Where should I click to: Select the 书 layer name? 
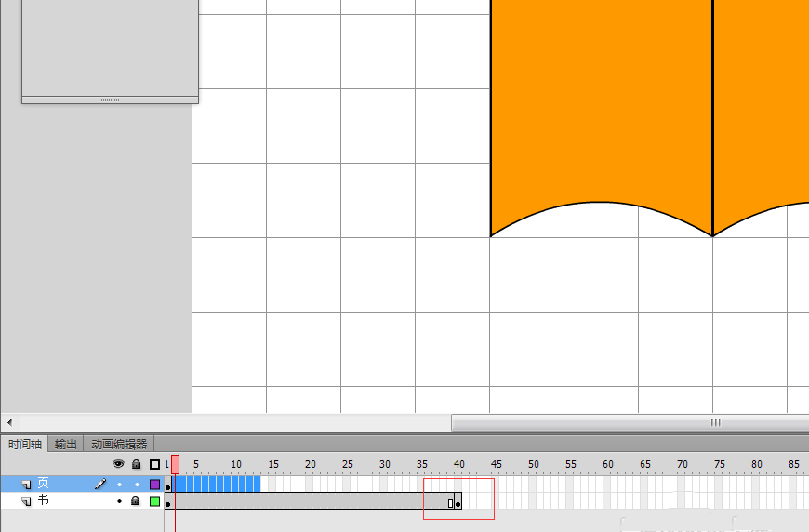coord(44,500)
